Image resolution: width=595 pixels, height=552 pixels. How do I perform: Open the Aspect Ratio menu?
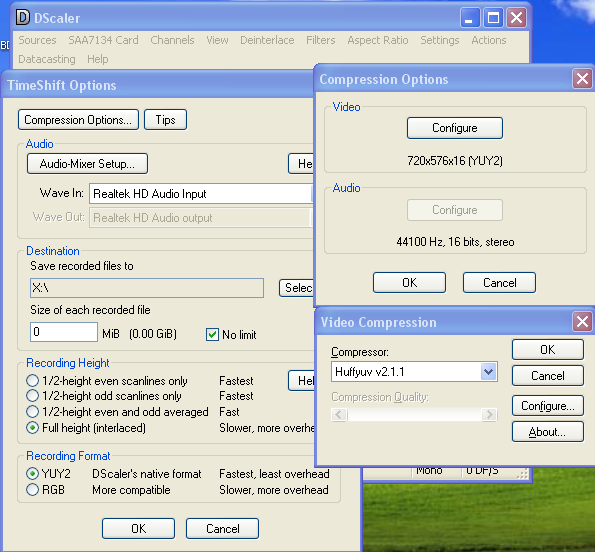coord(378,40)
